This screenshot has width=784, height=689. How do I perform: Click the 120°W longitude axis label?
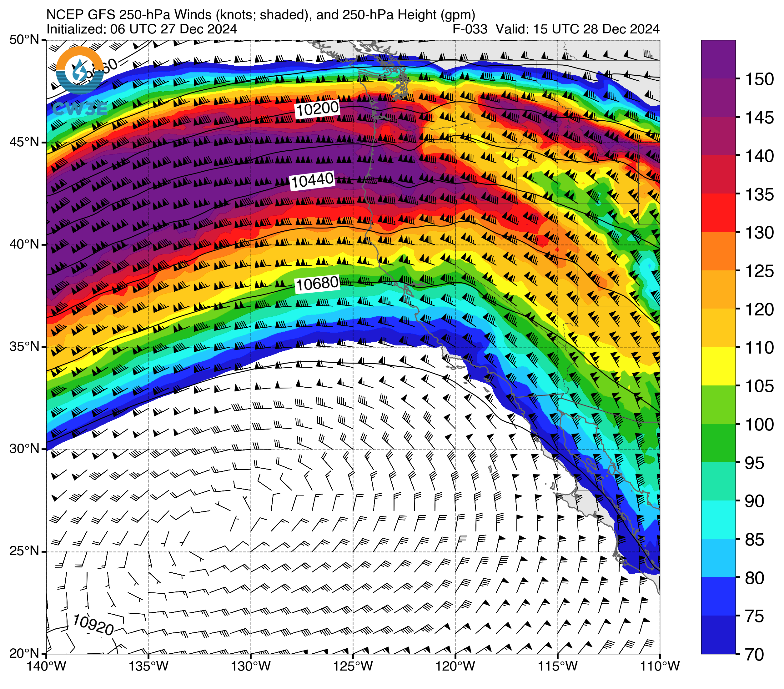[455, 666]
